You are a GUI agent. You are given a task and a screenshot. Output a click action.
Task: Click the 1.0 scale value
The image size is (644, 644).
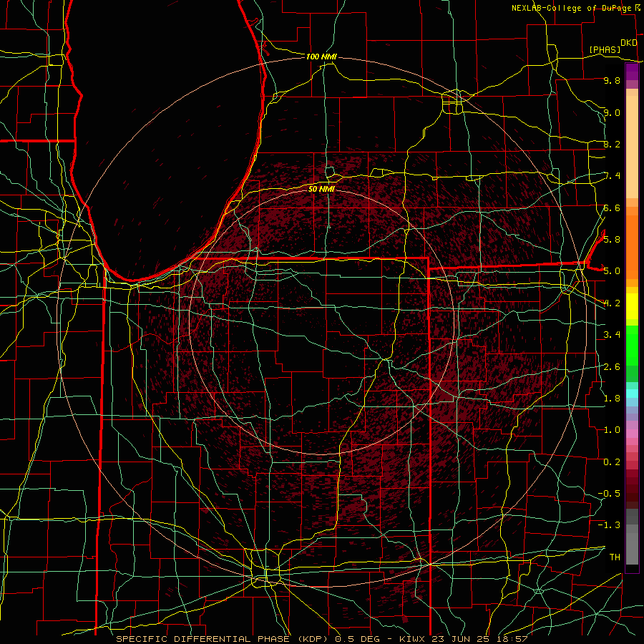(612, 429)
